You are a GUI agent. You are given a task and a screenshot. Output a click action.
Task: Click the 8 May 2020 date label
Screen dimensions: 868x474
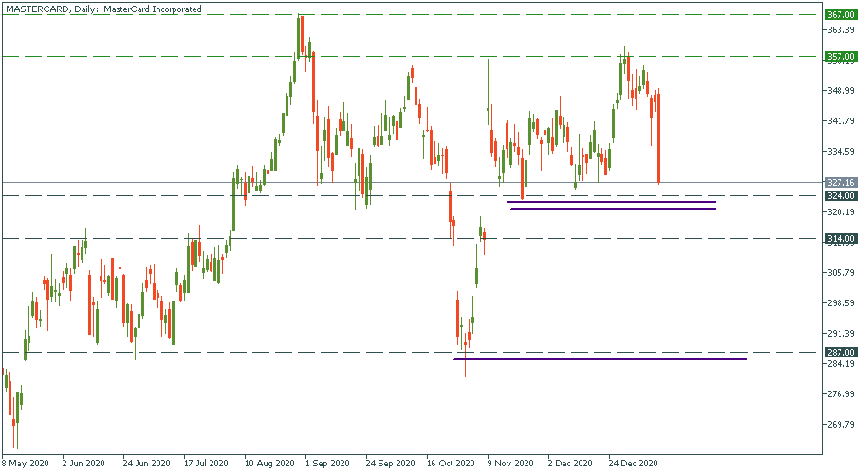pyautogui.click(x=25, y=465)
